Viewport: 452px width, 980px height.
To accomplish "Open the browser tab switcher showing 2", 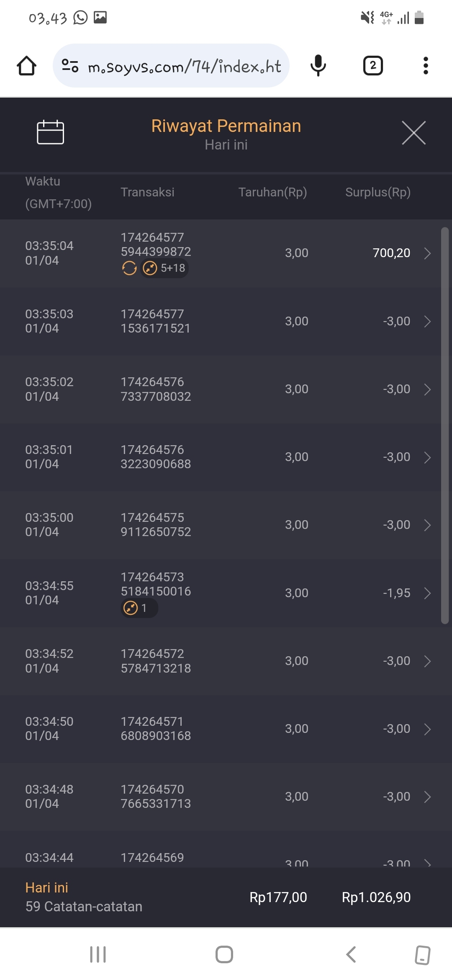I will tap(372, 66).
